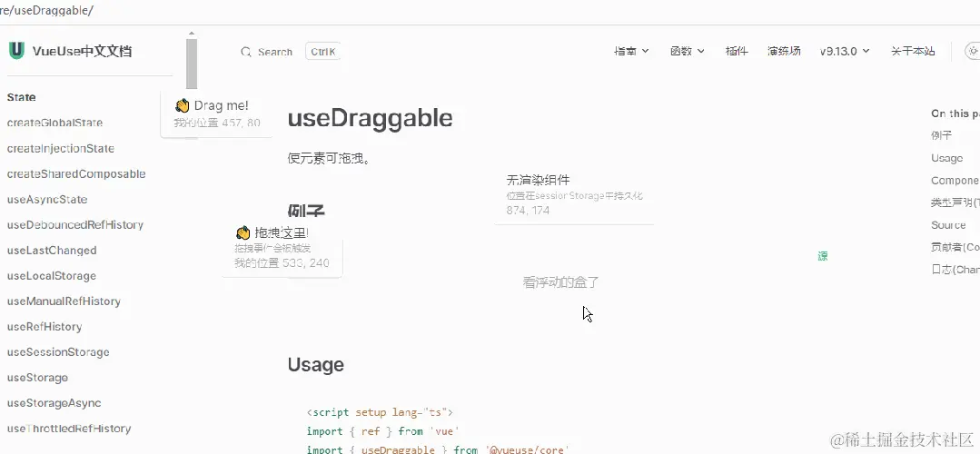Image resolution: width=980 pixels, height=454 pixels.
Task: Click the waving hand in 拖拽这里 box
Action: [x=243, y=233]
